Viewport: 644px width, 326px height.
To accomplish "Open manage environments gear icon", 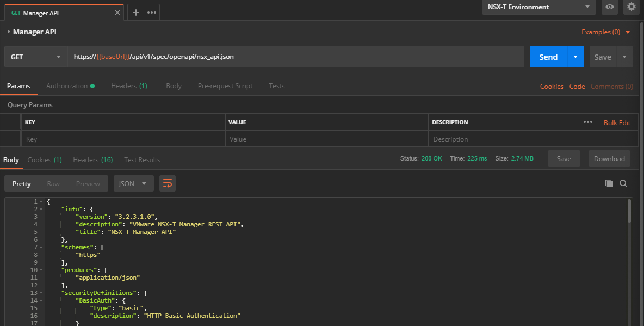I will tap(631, 7).
